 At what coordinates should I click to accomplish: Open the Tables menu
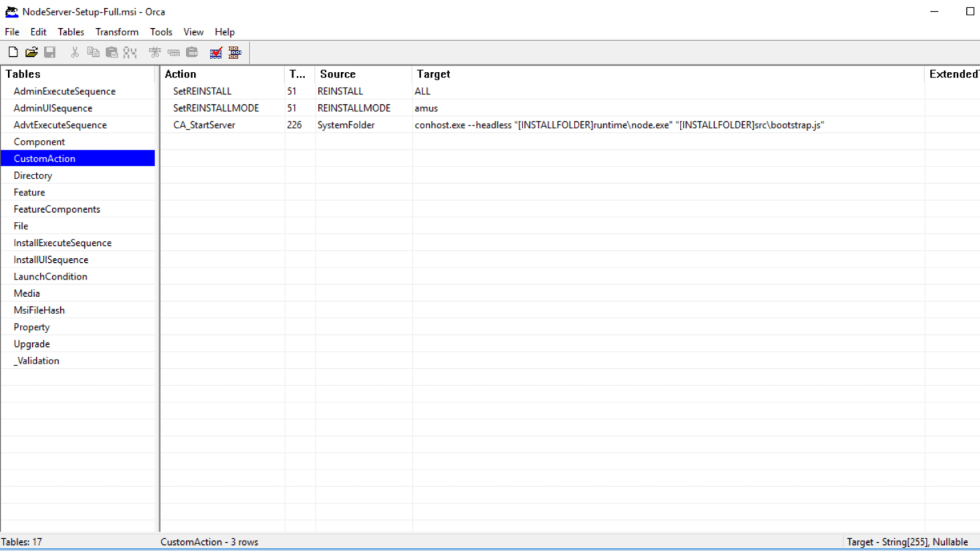click(70, 32)
